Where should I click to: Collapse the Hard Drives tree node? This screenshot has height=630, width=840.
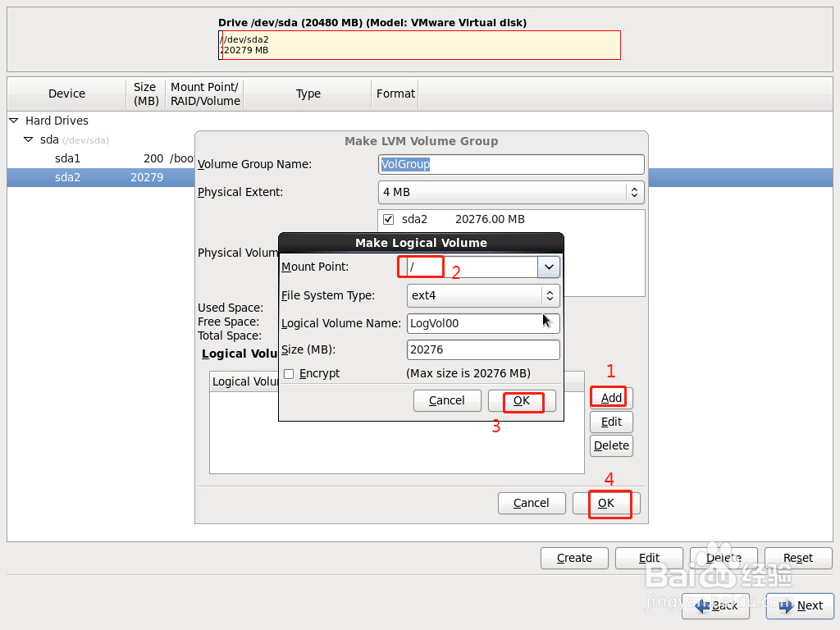point(14,121)
